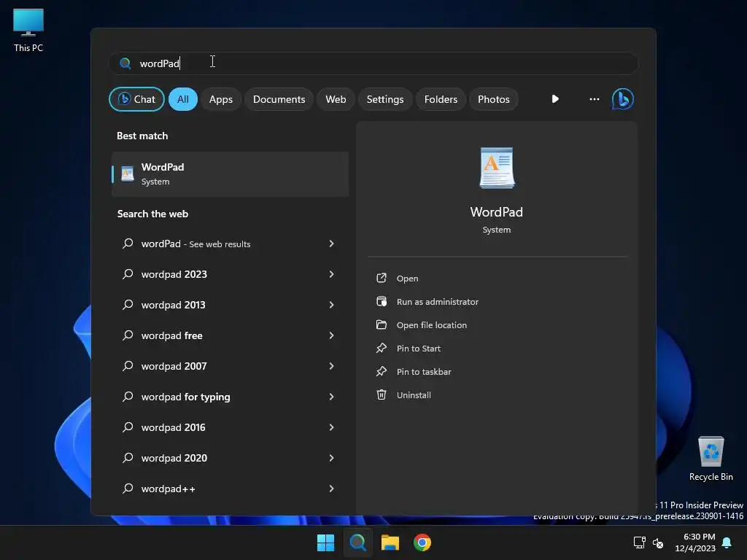Select the 'wordpad 2013' web suggestion
The width and height of the screenshot is (747, 560).
[x=230, y=305]
